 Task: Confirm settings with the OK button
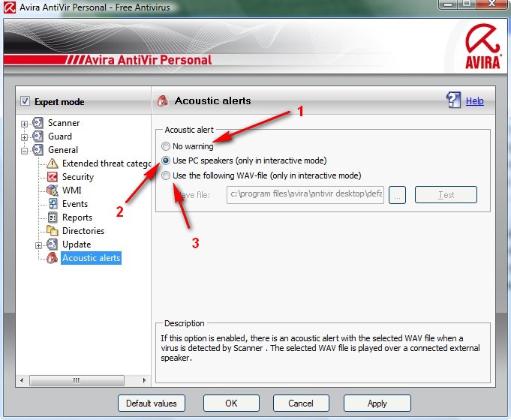pyautogui.click(x=231, y=403)
